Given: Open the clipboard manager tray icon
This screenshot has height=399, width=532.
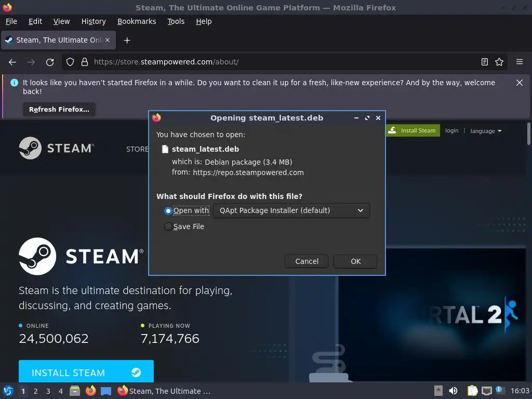Looking at the screenshot, I should coord(472,391).
